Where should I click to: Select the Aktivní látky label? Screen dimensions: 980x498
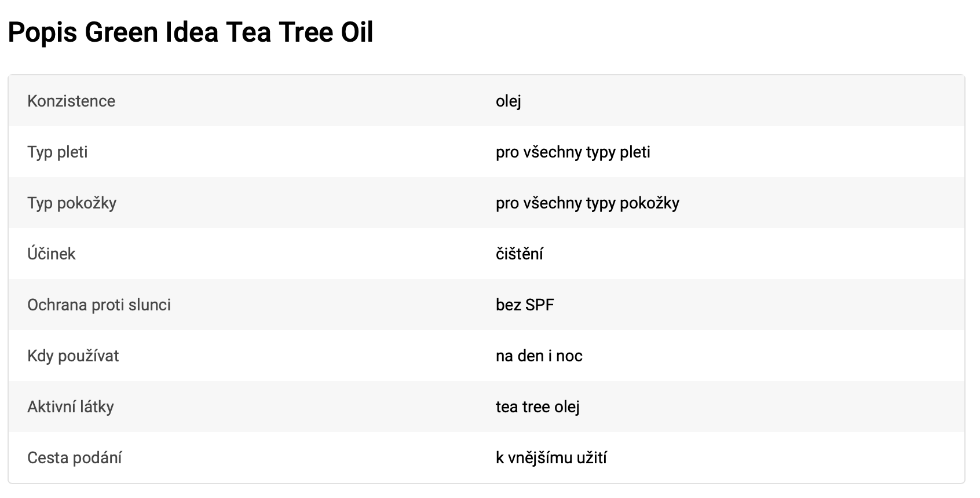71,407
